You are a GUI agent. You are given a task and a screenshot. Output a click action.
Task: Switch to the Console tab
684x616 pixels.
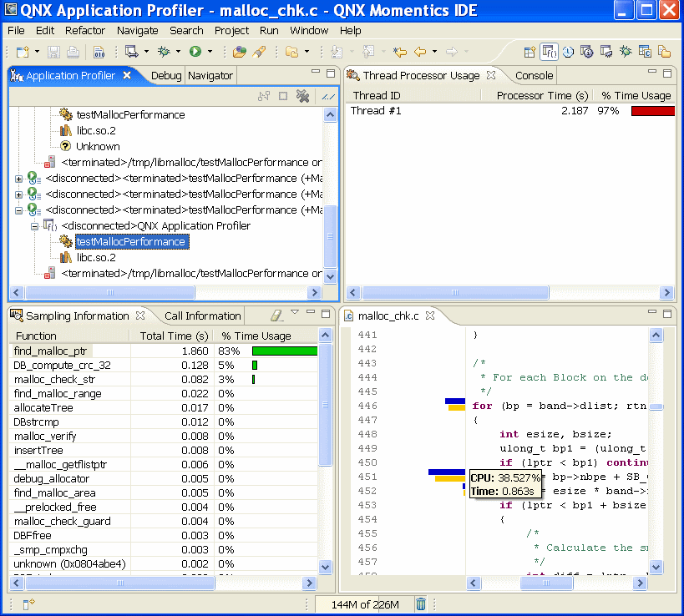[534, 75]
